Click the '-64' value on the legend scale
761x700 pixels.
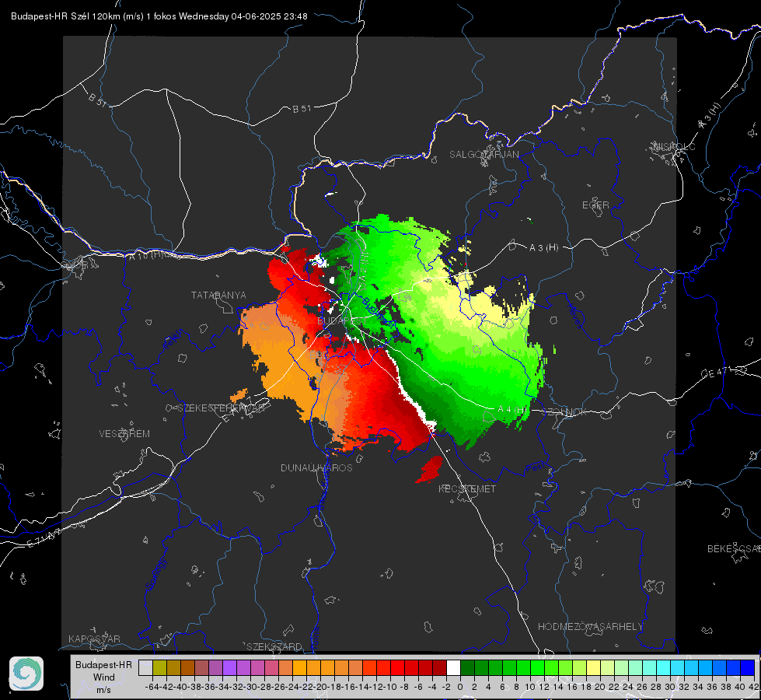coord(152,687)
